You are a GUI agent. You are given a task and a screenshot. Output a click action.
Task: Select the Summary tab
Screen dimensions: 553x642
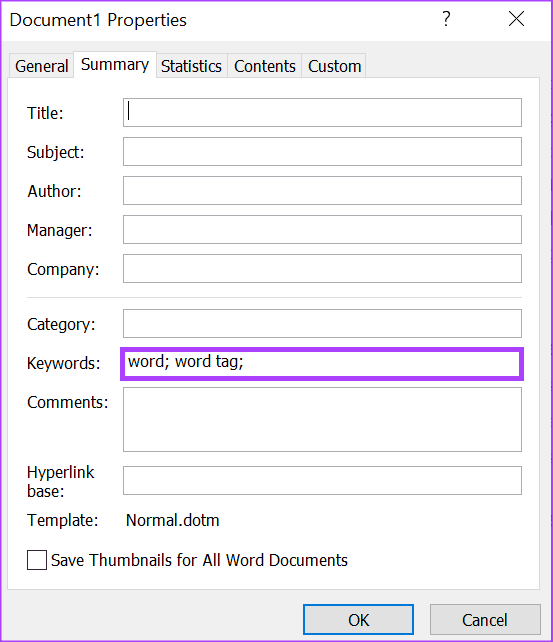click(115, 64)
